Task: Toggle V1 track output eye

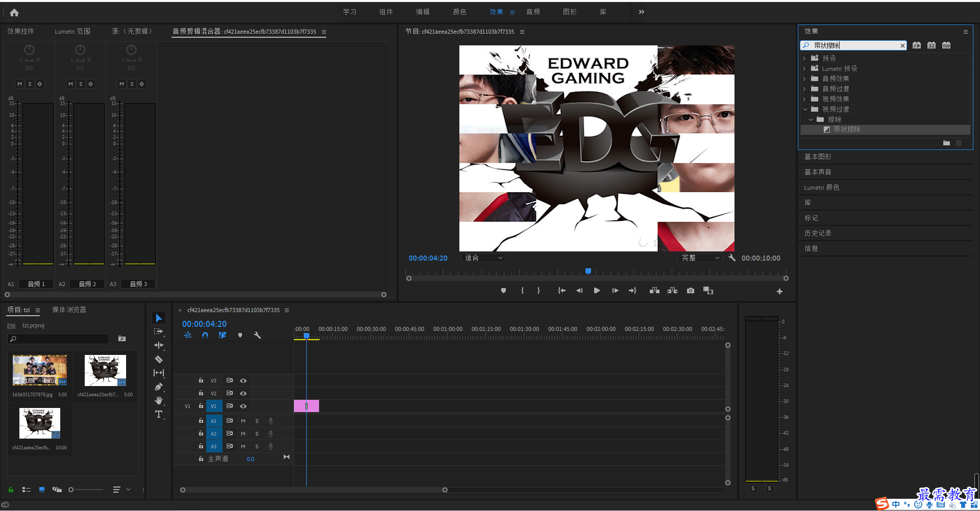Action: (243, 406)
